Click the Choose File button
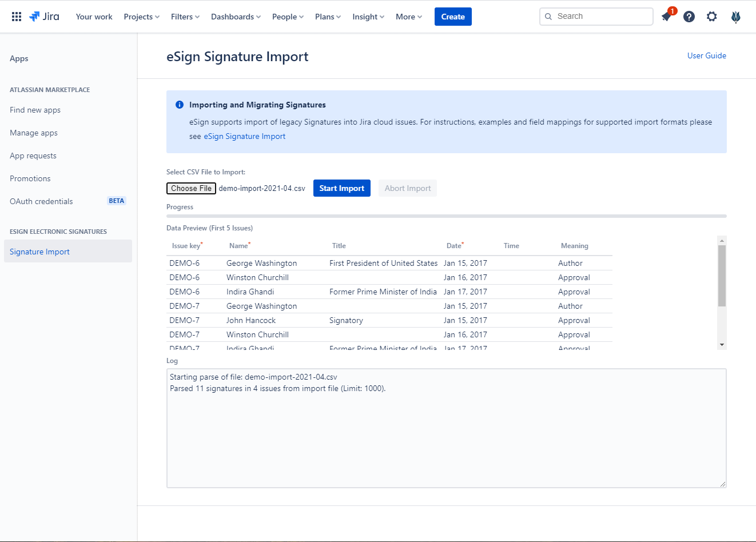The width and height of the screenshot is (756, 542). coord(191,188)
